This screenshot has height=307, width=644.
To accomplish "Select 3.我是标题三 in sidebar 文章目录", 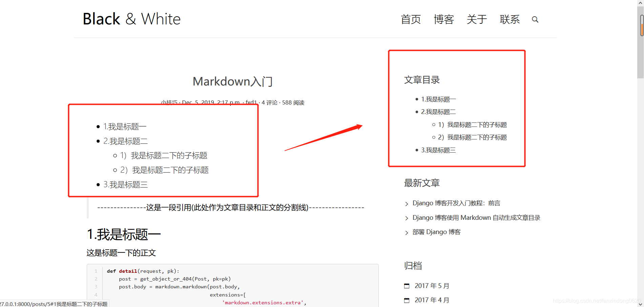I will click(x=438, y=150).
